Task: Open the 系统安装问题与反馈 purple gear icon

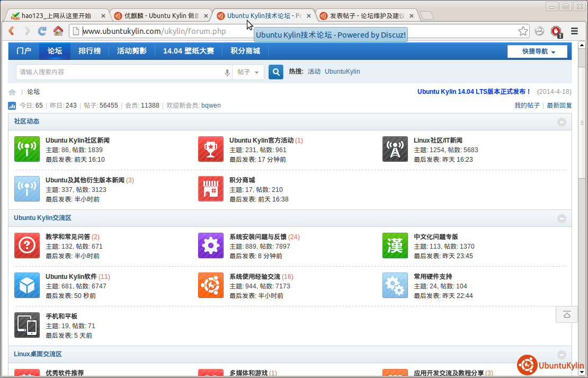Action: coord(210,245)
